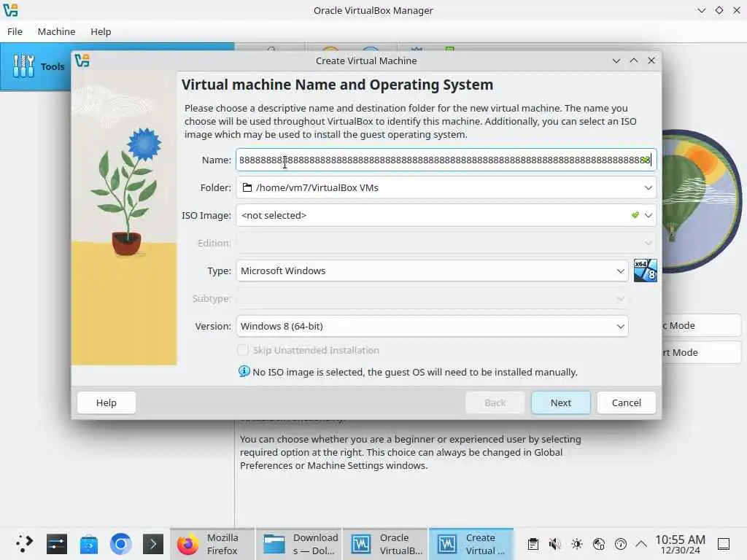
Task: Minimize the Create Virtual Machine dialog
Action: (616, 61)
